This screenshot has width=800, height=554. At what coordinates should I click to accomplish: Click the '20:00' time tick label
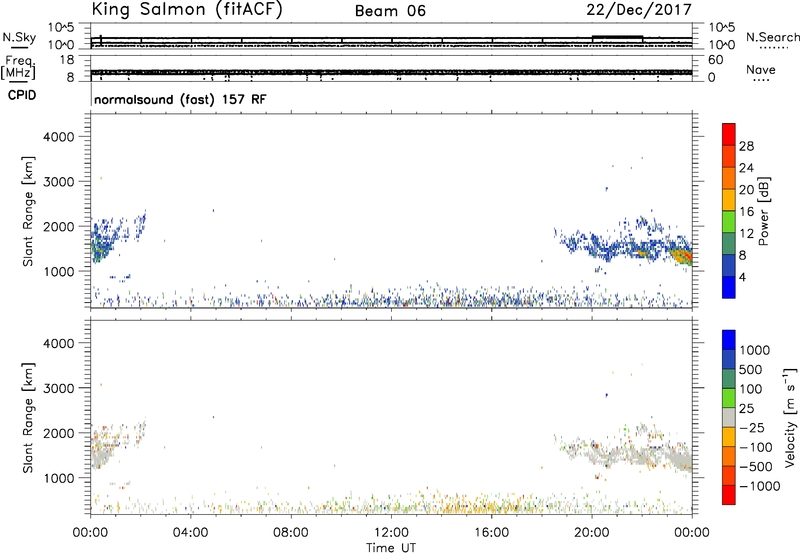(592, 533)
